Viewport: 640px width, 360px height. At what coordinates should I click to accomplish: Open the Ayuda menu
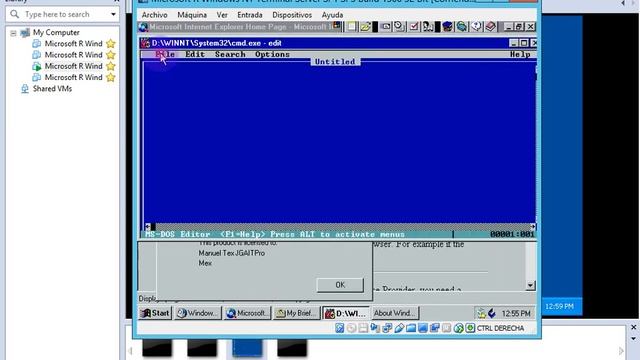[x=332, y=15]
